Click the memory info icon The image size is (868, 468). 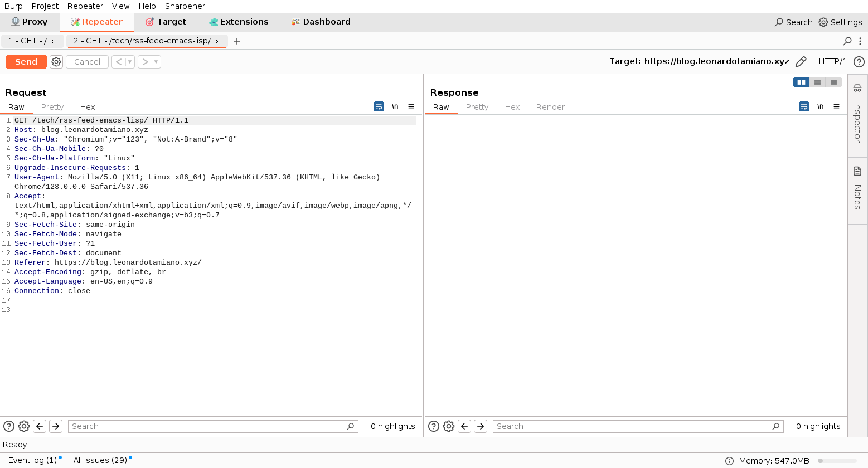pyautogui.click(x=729, y=461)
